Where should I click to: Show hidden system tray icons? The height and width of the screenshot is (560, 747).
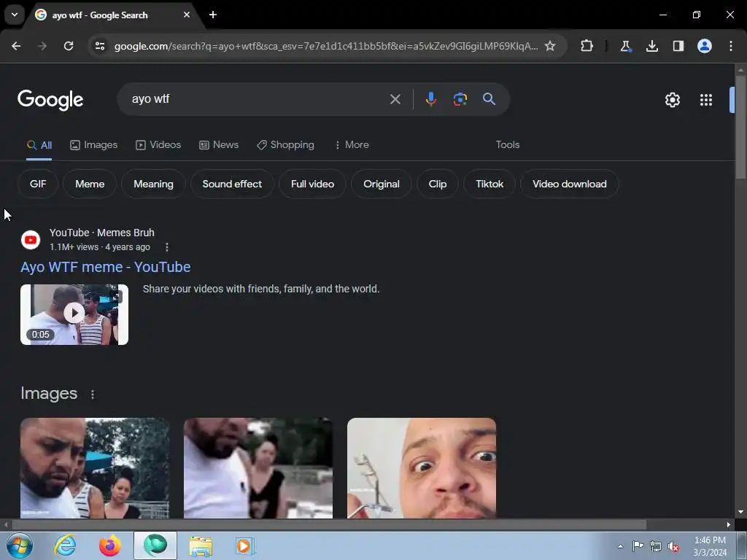click(620, 546)
